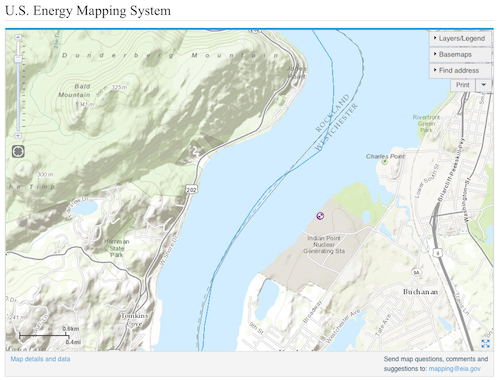The width and height of the screenshot is (500, 380).
Task: Click the mapping@eia.gov email link
Action: [455, 369]
